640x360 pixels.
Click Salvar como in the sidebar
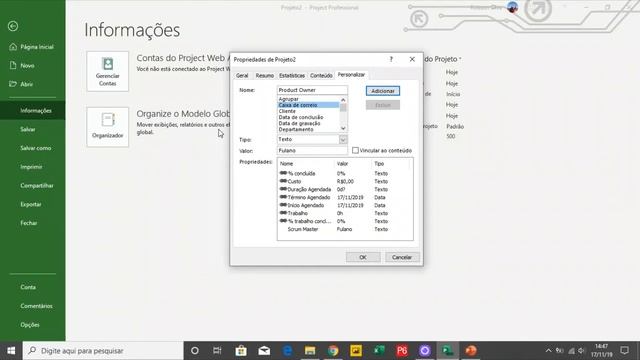tap(36, 148)
